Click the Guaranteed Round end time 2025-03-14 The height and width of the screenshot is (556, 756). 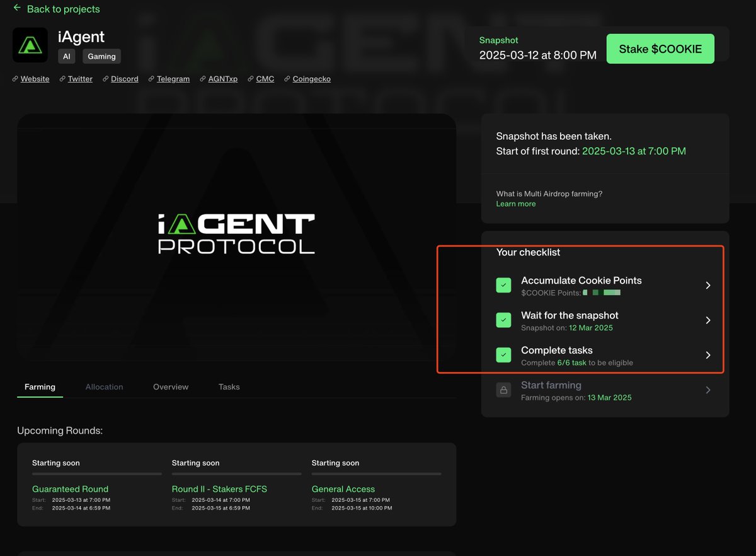tap(81, 508)
